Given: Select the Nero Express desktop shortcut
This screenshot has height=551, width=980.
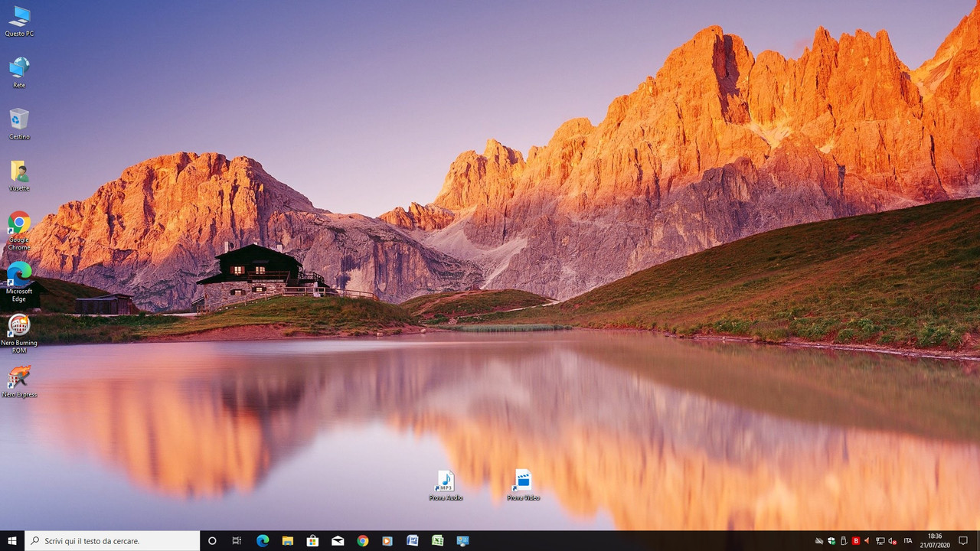Looking at the screenshot, I should [x=19, y=382].
